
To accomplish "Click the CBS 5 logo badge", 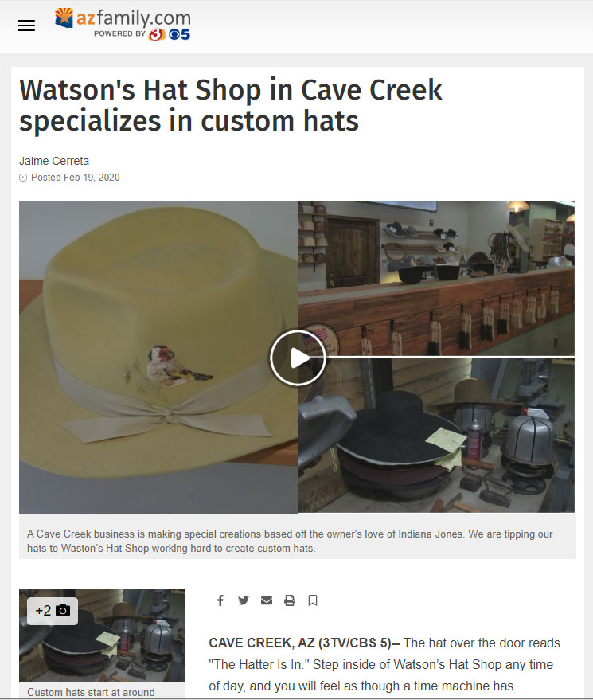I will (179, 34).
